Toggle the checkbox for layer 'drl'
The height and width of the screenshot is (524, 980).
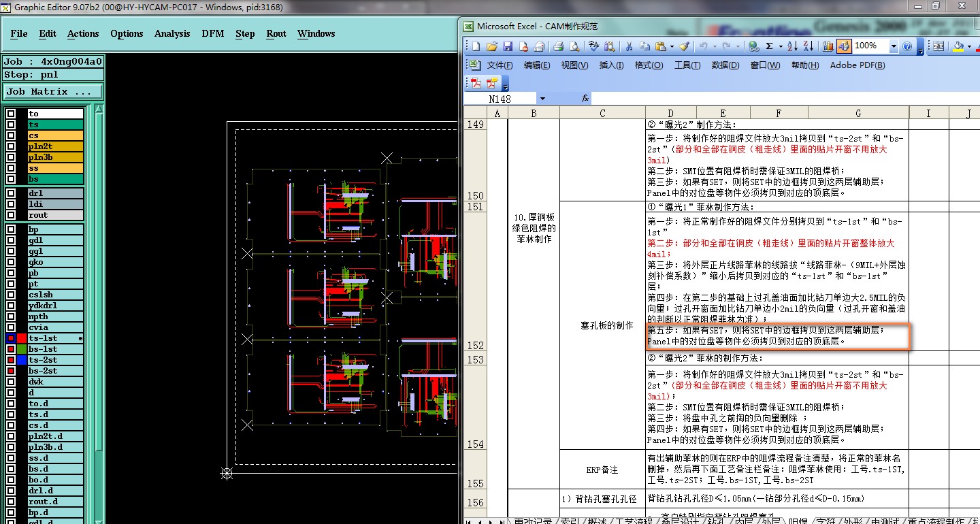pyautogui.click(x=11, y=193)
